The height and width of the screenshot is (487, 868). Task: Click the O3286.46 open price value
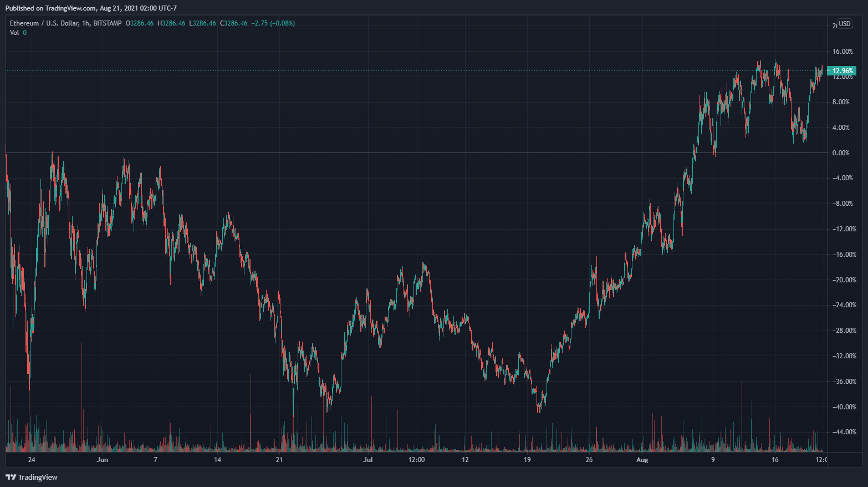click(140, 23)
